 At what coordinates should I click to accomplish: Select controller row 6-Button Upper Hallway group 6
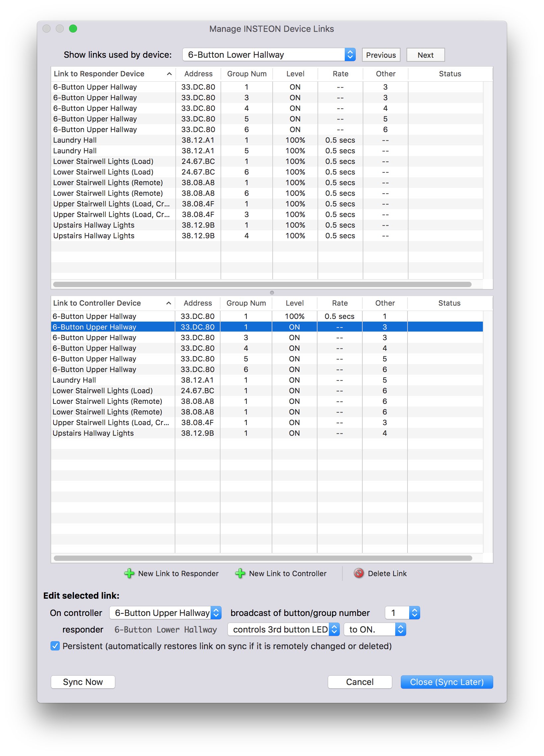coord(267,369)
